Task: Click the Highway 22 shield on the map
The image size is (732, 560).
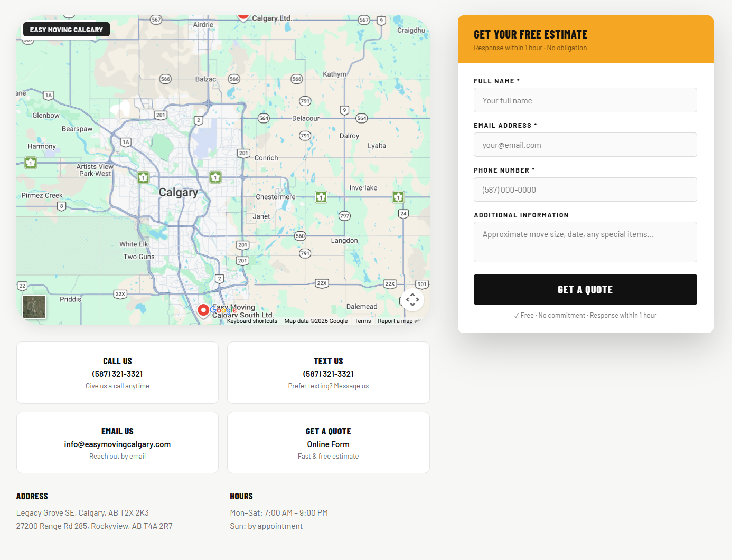Action: click(x=22, y=286)
